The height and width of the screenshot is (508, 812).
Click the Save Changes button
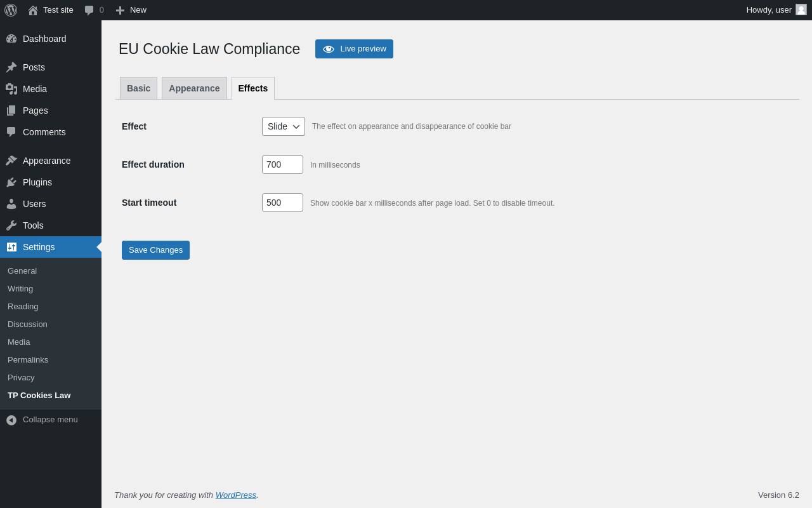(155, 250)
